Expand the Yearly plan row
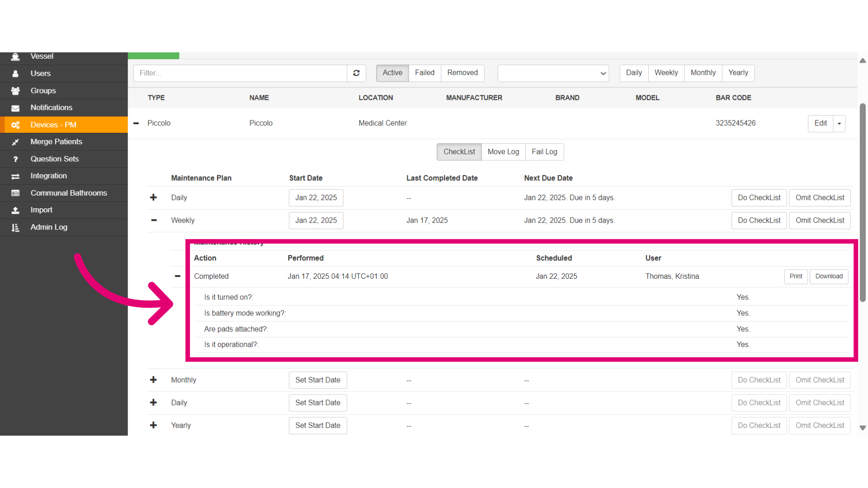Screen dimensions: 868x488 coord(154,425)
